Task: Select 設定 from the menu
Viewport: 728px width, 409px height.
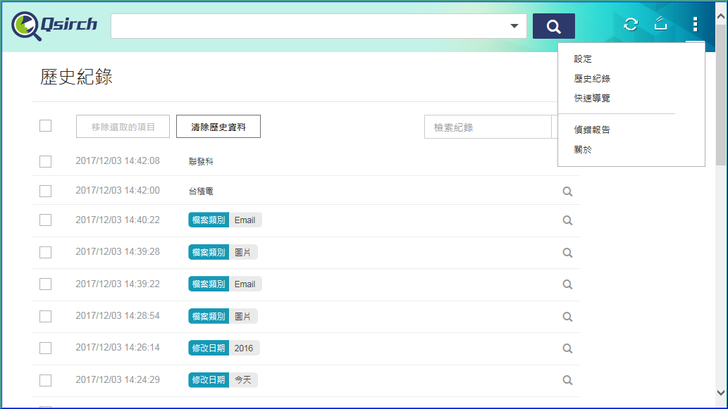Action: click(x=583, y=59)
